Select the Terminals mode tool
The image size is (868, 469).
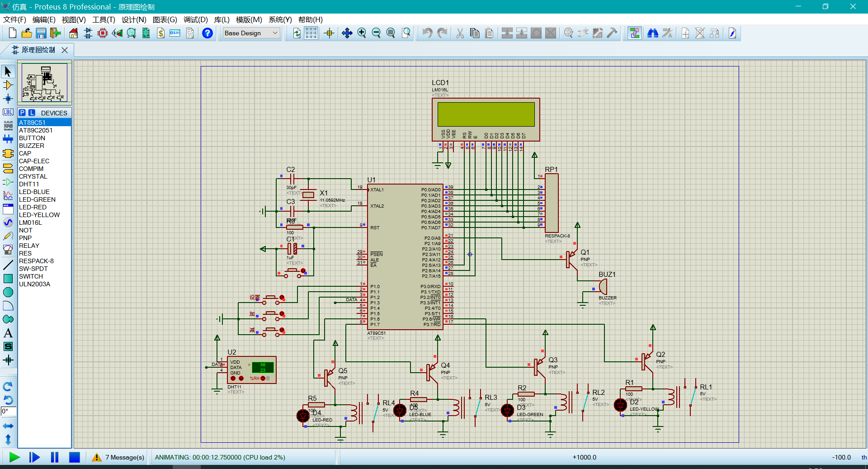coord(8,168)
